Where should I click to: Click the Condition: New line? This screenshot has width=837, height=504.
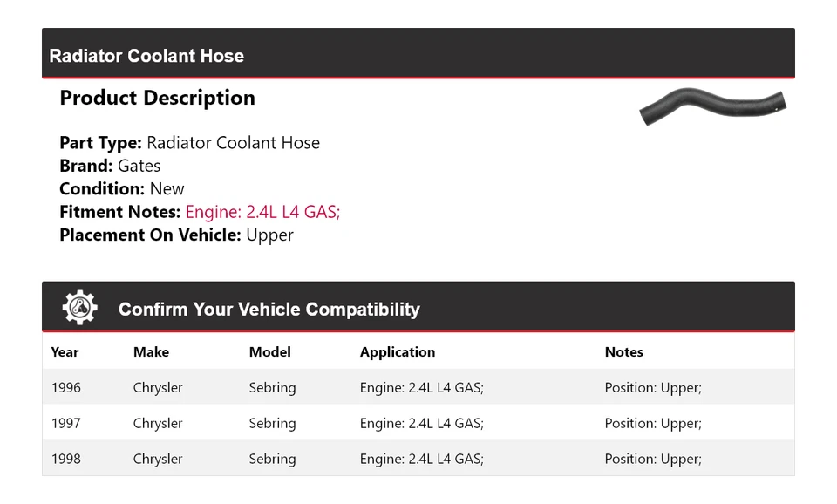(122, 189)
